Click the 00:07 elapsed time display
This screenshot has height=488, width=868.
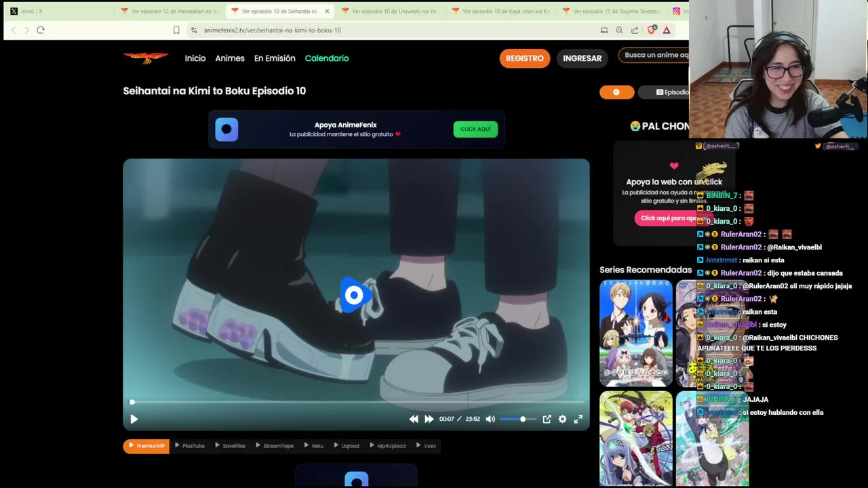coord(446,420)
